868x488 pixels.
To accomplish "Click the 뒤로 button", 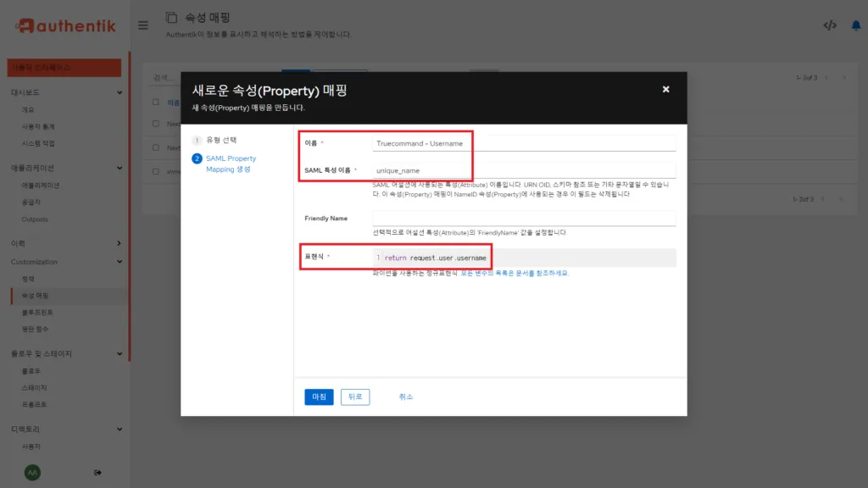I will (x=355, y=396).
